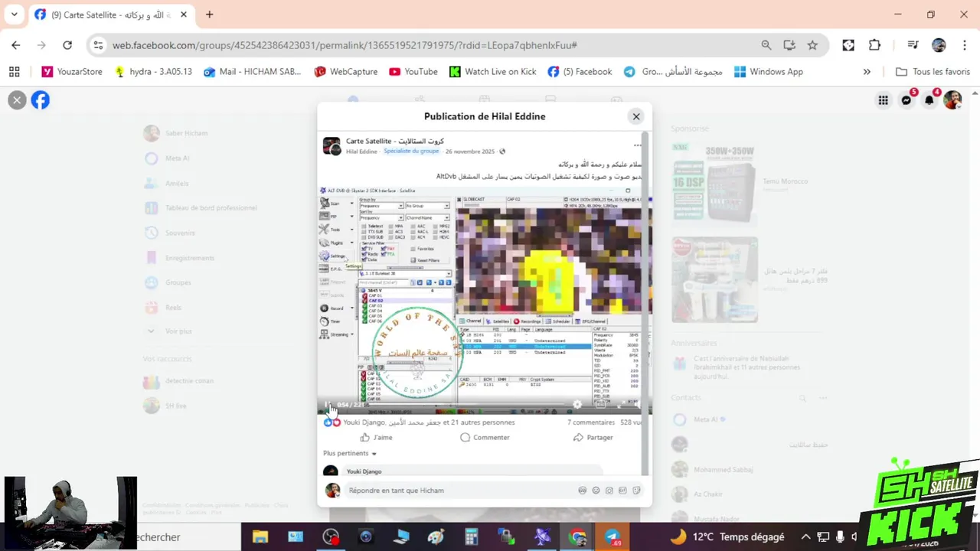
Task: Pause the video in the post
Action: 328,405
